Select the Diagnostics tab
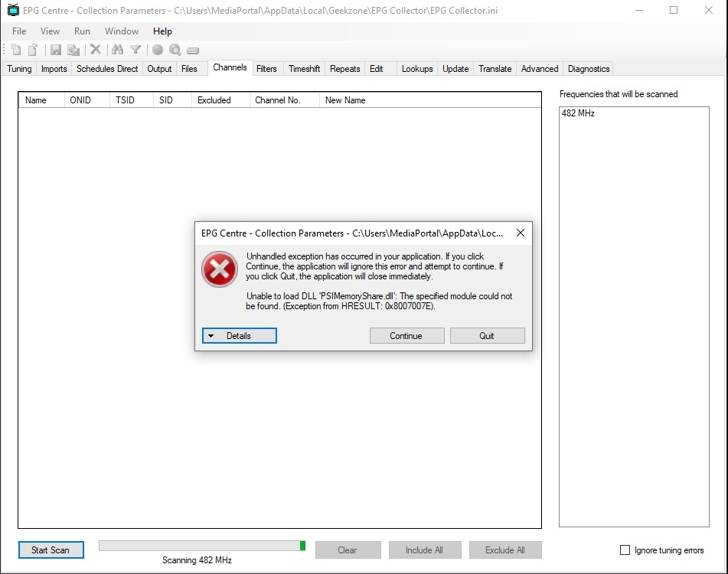This screenshot has height=574, width=728. 589,69
